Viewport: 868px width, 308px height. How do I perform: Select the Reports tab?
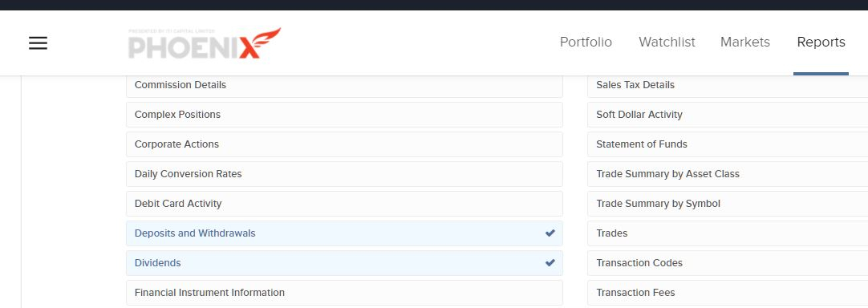point(821,42)
